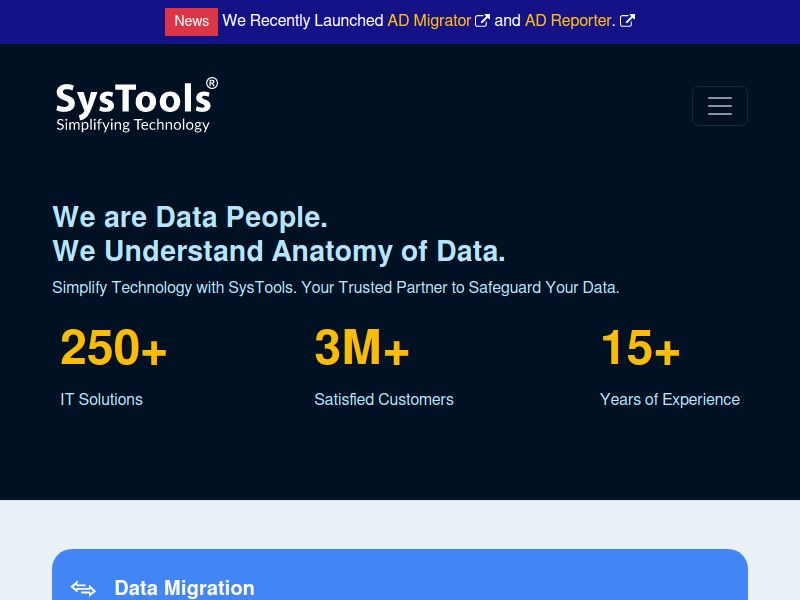Open the hamburger navigation menu
This screenshot has height=600, width=800.
pos(719,106)
